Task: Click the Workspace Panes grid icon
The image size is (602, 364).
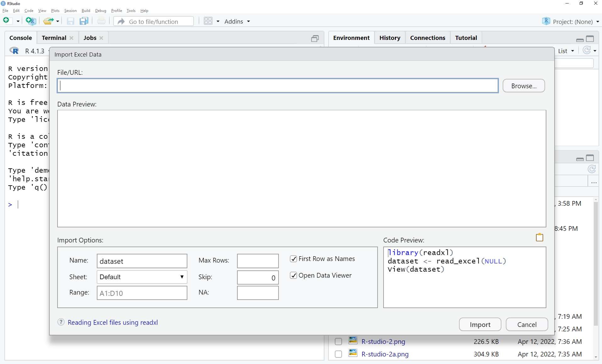Action: tap(208, 21)
